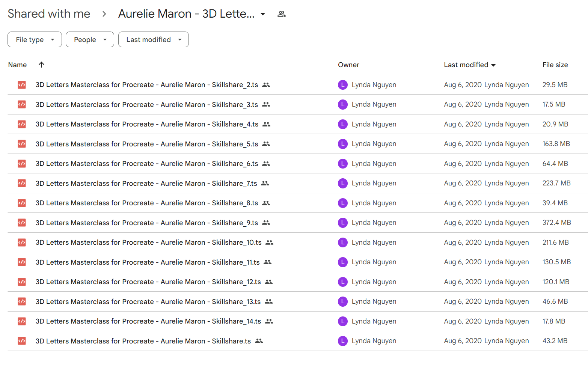Click the file icon for Skillshare_3.ts
This screenshot has width=588, height=378.
pos(22,104)
